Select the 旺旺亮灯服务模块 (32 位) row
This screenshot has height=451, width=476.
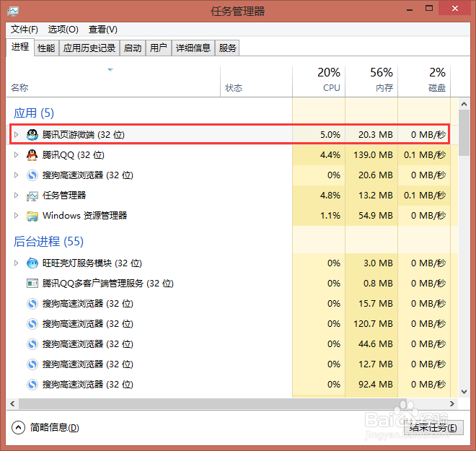coord(232,263)
